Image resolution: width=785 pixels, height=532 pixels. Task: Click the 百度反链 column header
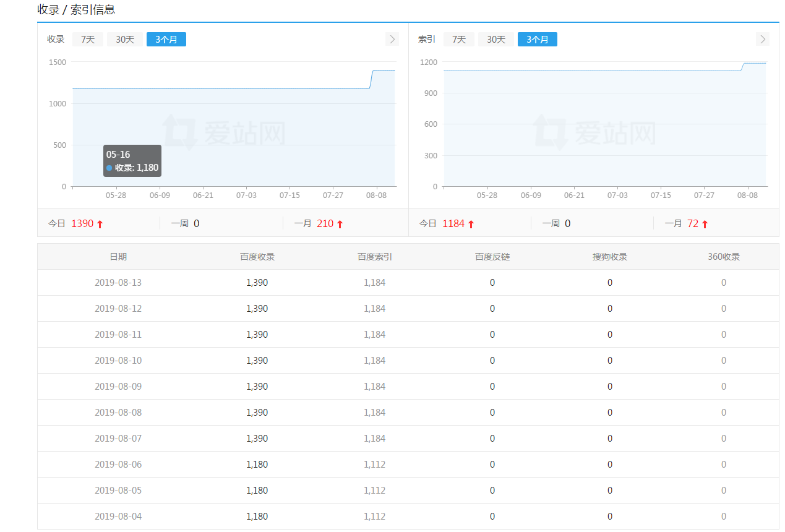coord(492,257)
